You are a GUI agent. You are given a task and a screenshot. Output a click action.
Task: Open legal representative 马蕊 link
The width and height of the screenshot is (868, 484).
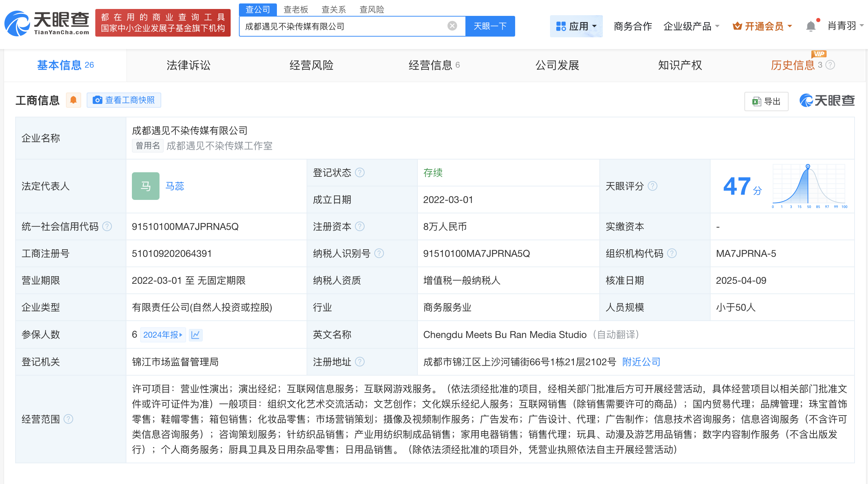(x=175, y=186)
